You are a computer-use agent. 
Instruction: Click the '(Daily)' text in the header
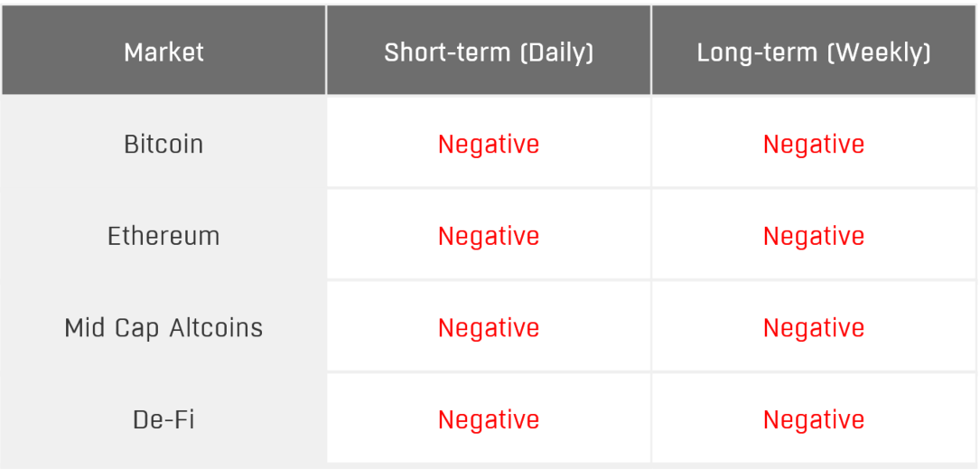pyautogui.click(x=556, y=52)
